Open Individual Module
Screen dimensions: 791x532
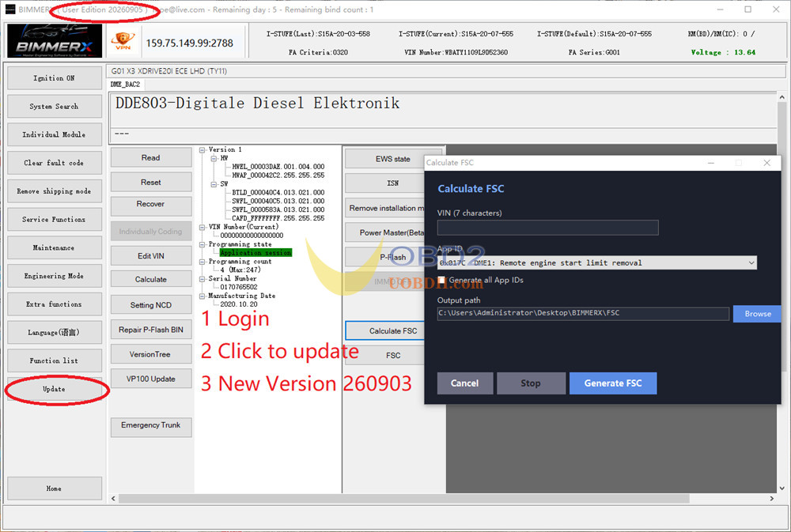tap(55, 134)
